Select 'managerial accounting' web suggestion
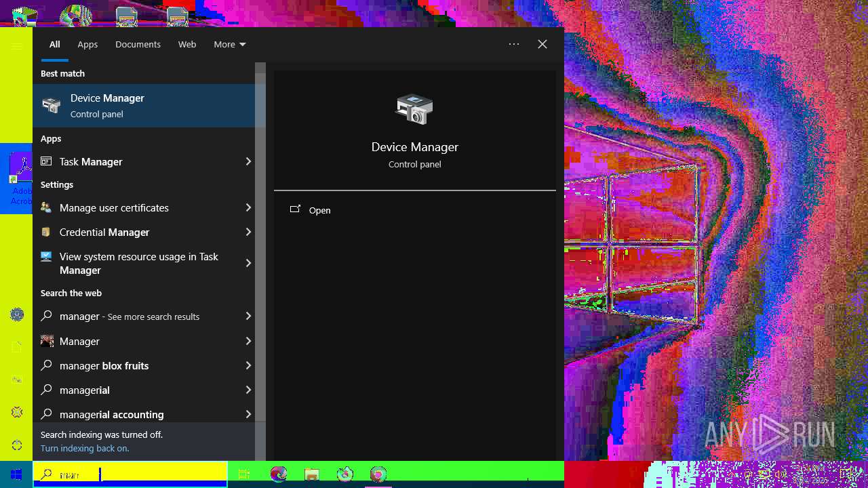 (144, 413)
